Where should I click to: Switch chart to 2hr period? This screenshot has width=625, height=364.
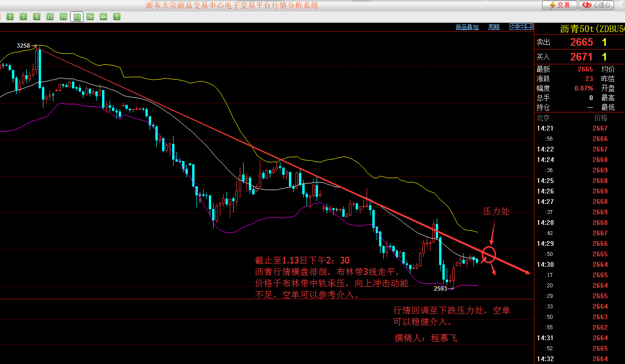coord(90,17)
